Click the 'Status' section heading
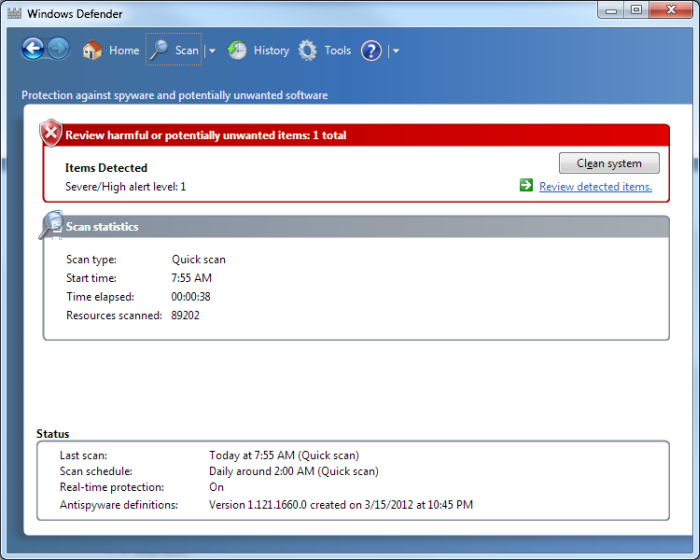The width and height of the screenshot is (700, 560). coord(53,434)
